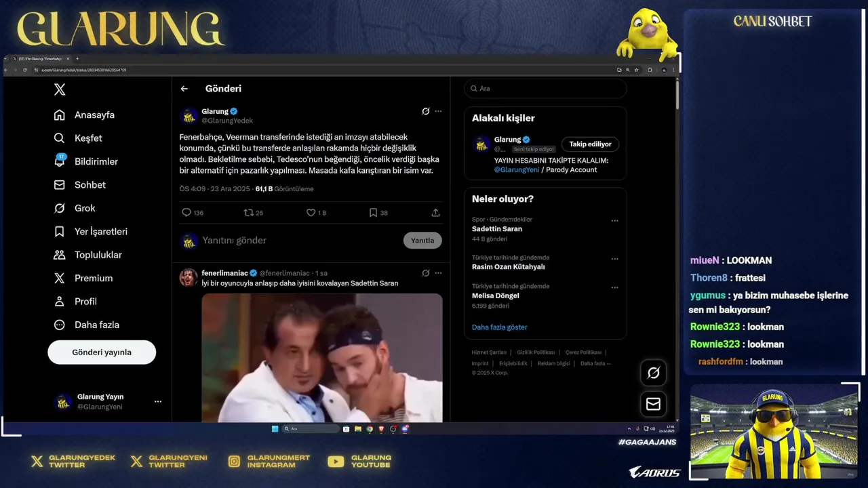The width and height of the screenshot is (868, 488).
Task: Click the Yanıtla button
Action: pos(422,241)
